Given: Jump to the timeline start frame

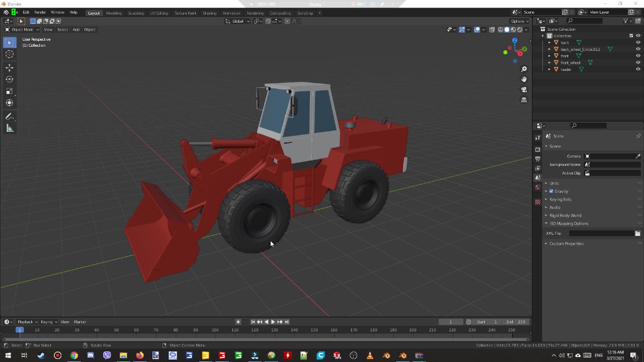Looking at the screenshot, I should (x=253, y=322).
